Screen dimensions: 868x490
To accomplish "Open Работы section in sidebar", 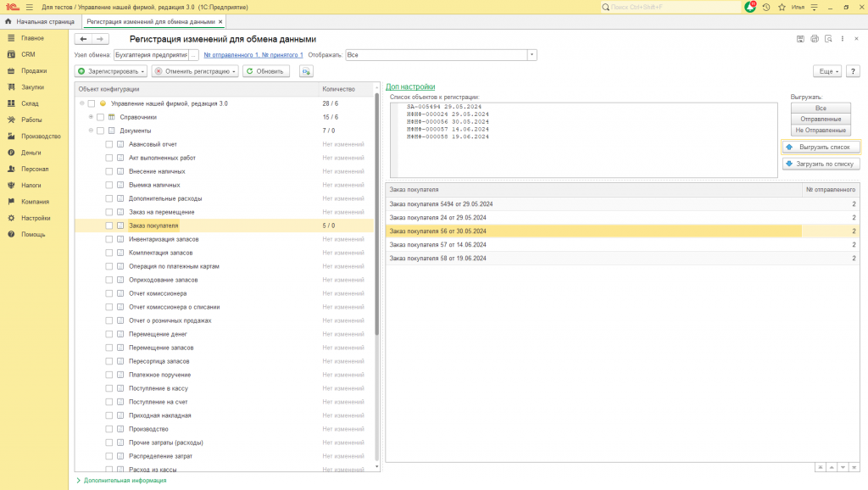I will click(x=31, y=120).
